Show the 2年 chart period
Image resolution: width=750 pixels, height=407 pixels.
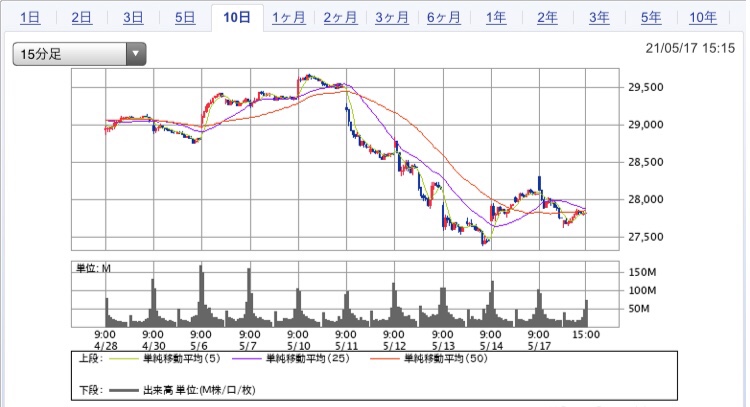click(x=547, y=18)
